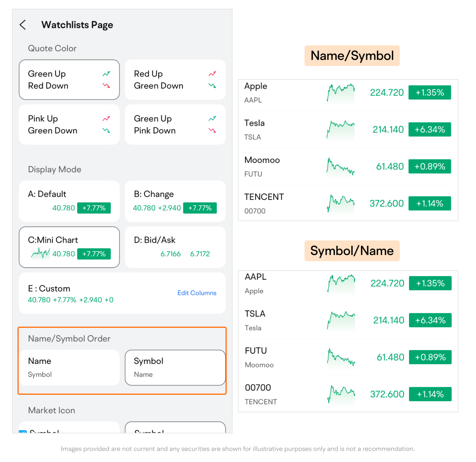476x462 pixels.
Task: Click the +7.77% badge in A: Default card
Action: [x=94, y=208]
